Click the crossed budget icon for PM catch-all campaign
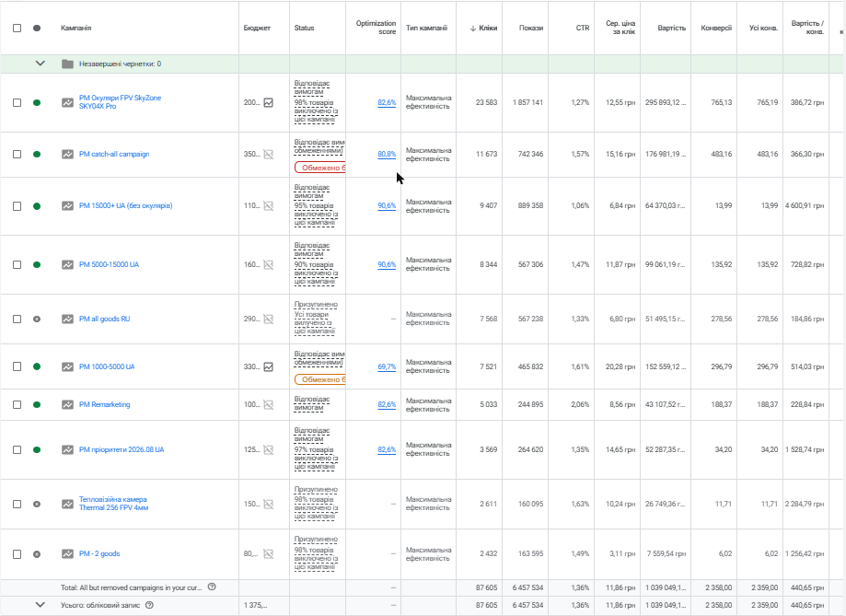This screenshot has height=616, width=846. pyautogui.click(x=268, y=155)
